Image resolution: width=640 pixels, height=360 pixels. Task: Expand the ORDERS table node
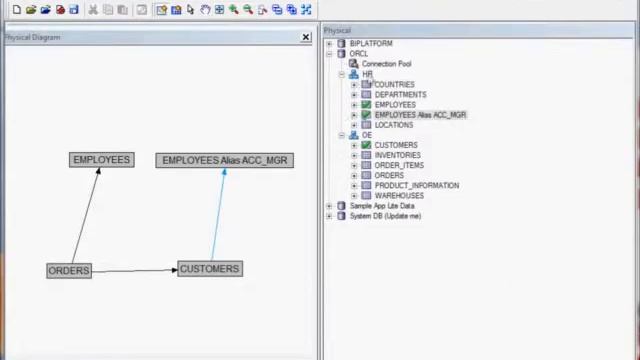click(x=354, y=176)
